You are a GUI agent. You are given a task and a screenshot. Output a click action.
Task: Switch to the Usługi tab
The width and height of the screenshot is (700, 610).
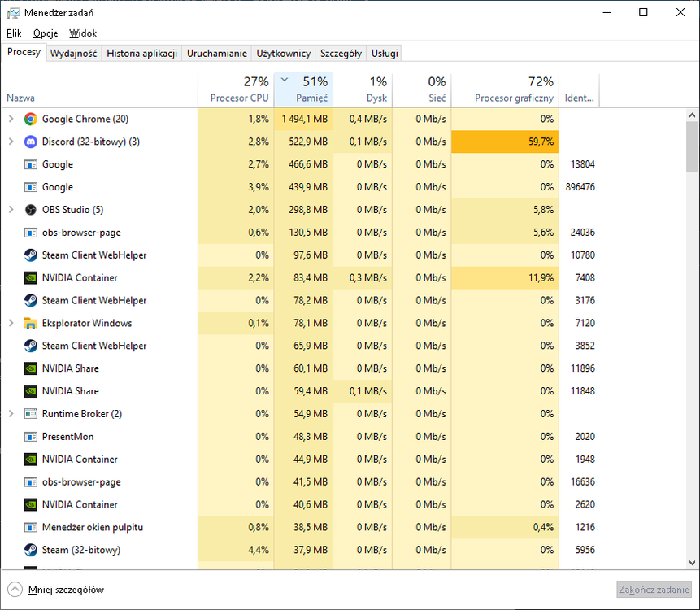tap(385, 54)
